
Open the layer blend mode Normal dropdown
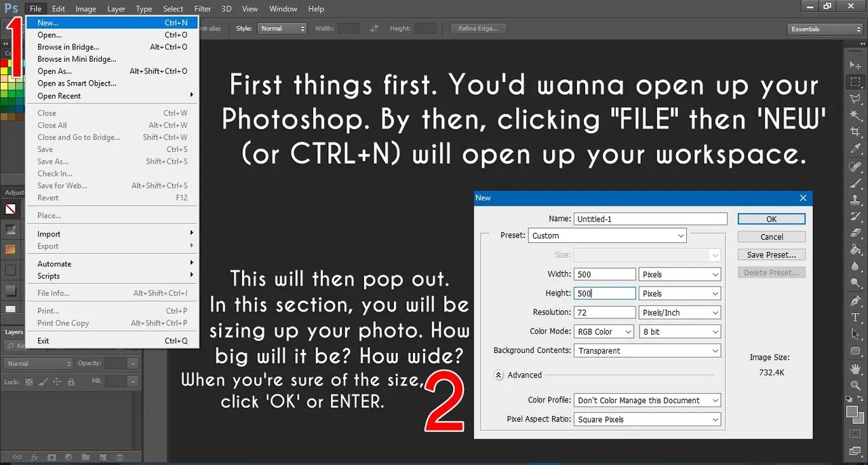(x=39, y=364)
